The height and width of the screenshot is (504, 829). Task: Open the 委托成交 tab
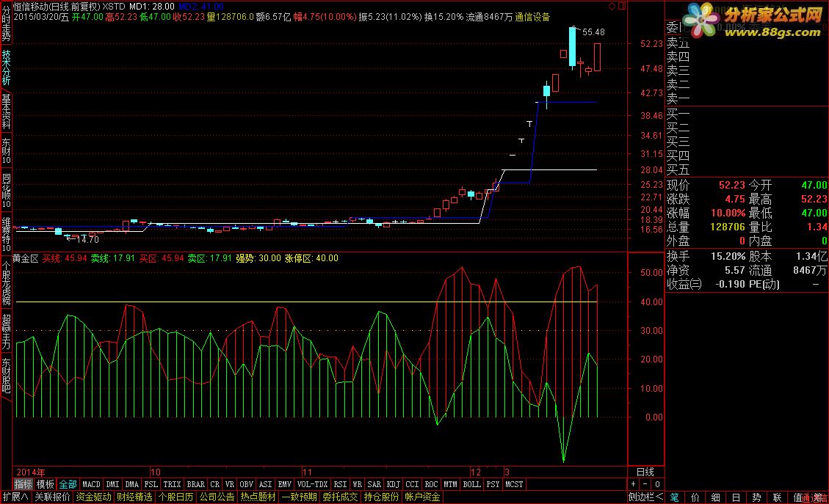coord(340,497)
